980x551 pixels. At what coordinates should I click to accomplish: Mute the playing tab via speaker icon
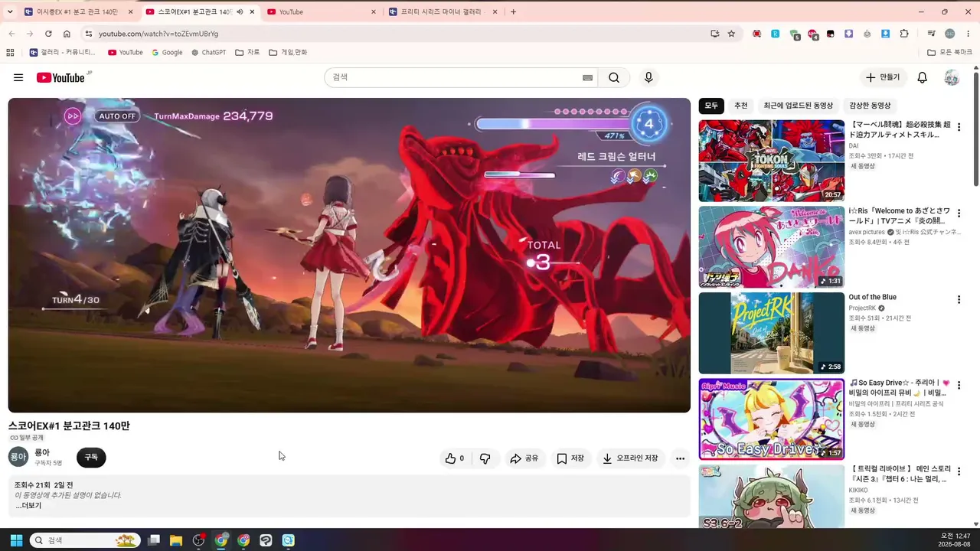(240, 12)
